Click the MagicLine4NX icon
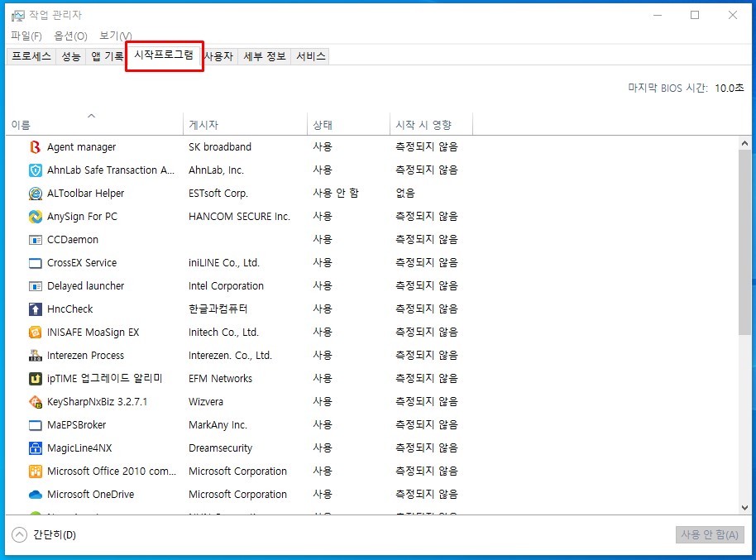The image size is (756, 560). (36, 448)
